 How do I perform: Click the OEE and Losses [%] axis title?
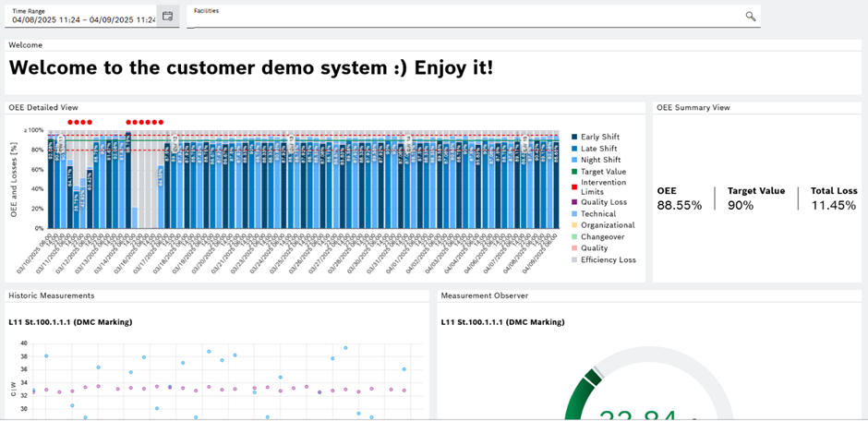[x=14, y=179]
